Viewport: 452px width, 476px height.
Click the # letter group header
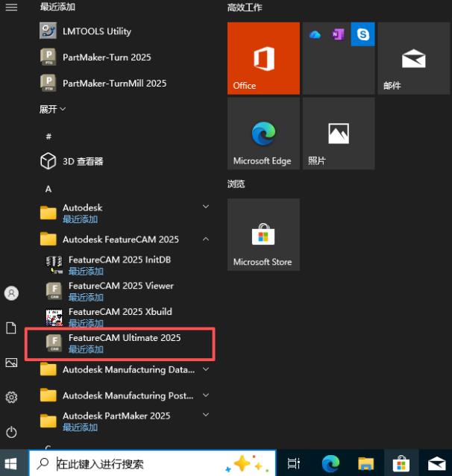pos(48,137)
